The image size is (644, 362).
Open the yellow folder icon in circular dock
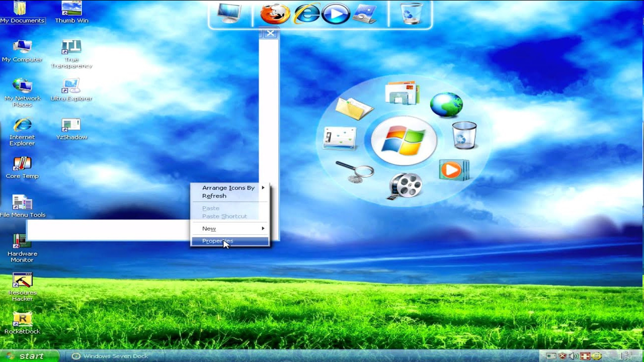[354, 108]
